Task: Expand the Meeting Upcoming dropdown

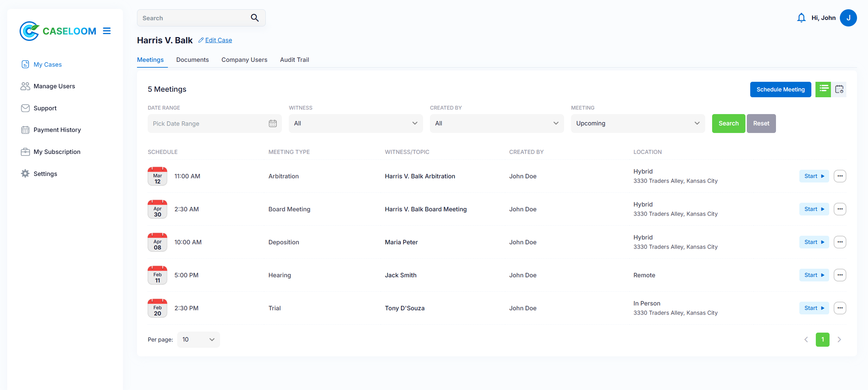Action: (638, 123)
